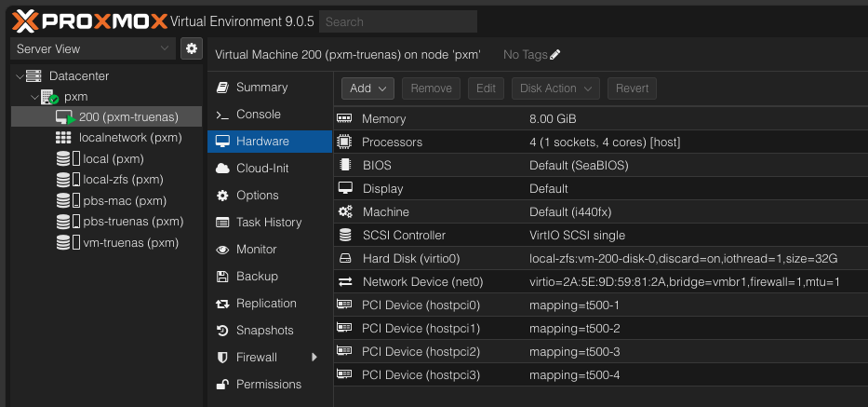This screenshot has height=407, width=868.
Task: Click the BIOS chip icon
Action: pyautogui.click(x=345, y=165)
